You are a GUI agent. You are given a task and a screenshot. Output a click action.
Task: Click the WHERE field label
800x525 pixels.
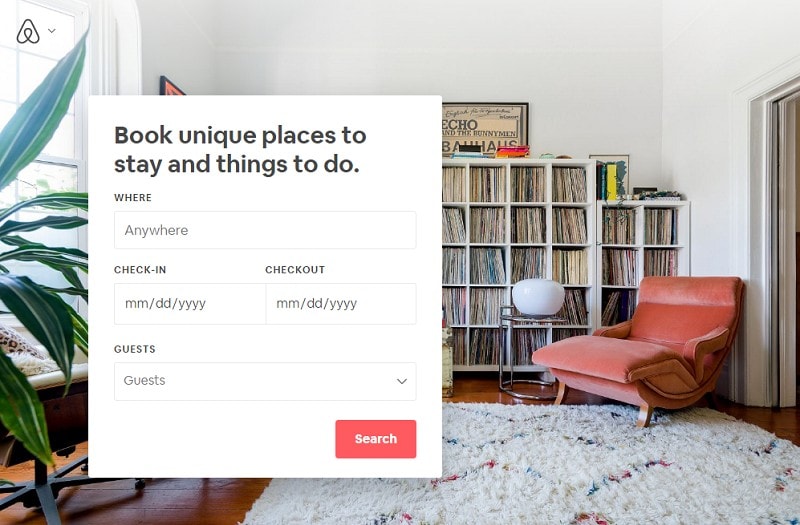[133, 197]
